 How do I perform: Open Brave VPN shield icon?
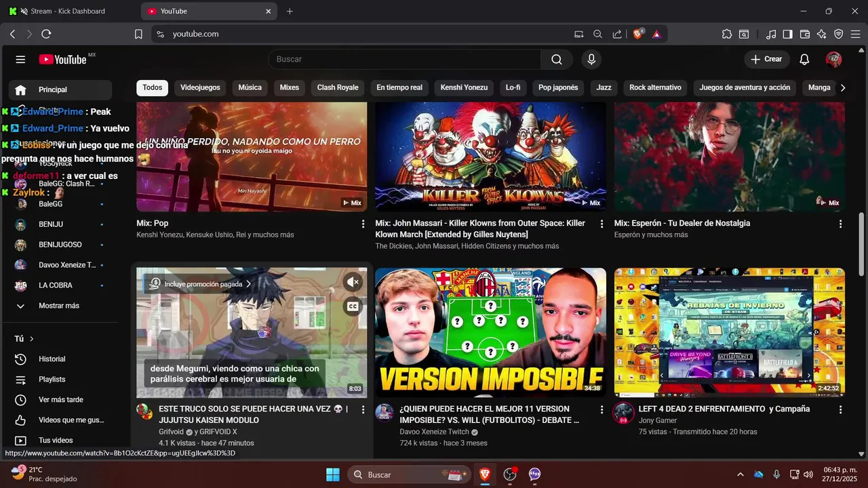click(838, 34)
